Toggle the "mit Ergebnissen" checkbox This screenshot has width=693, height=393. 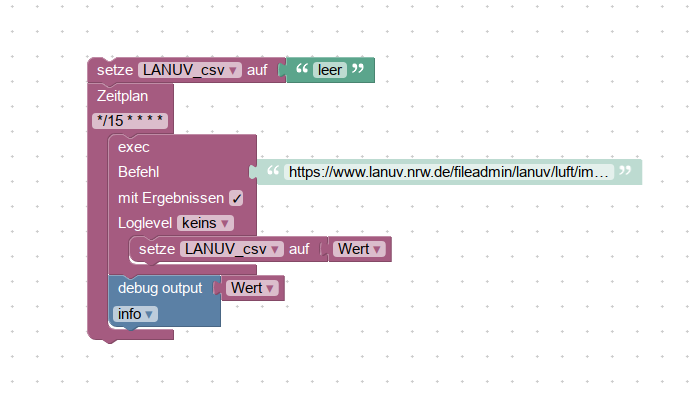[x=236, y=198]
